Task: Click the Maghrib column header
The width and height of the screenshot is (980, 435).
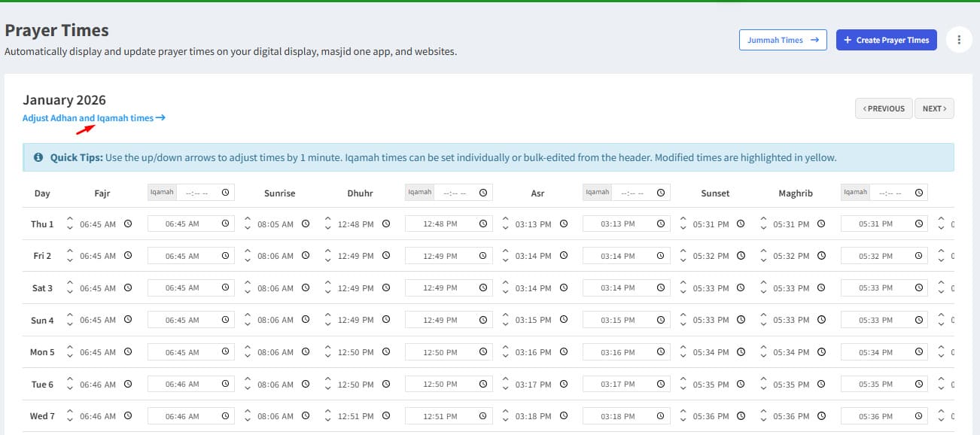Action: 796,193
